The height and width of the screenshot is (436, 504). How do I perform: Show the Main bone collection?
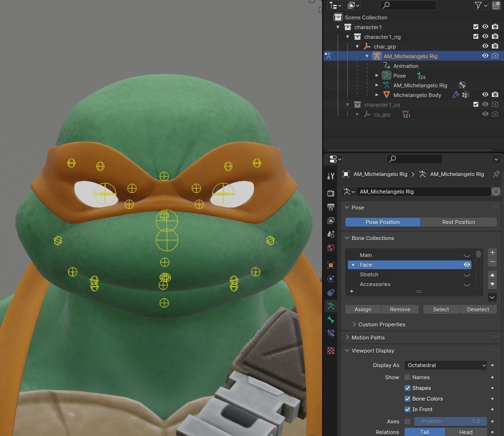tap(467, 256)
